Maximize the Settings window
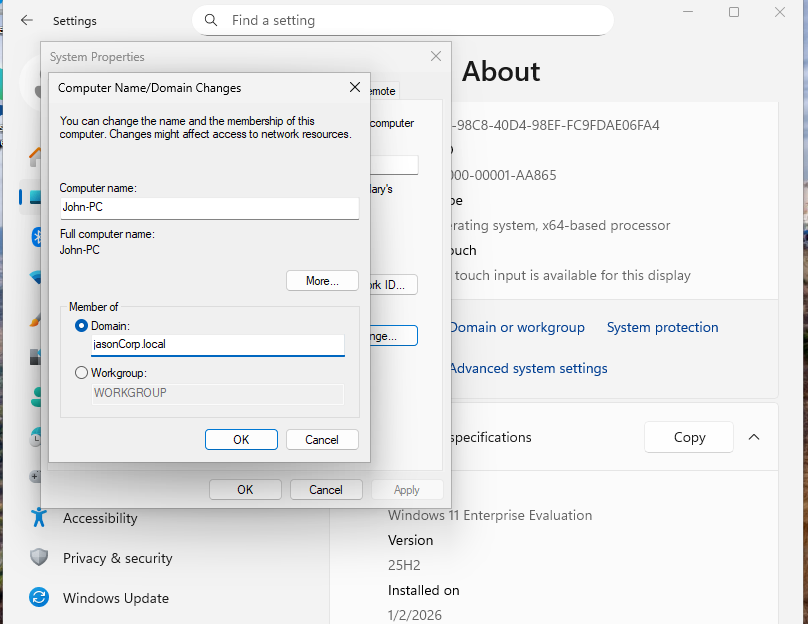Screen dimensions: 808x624 pyautogui.click(x=734, y=12)
